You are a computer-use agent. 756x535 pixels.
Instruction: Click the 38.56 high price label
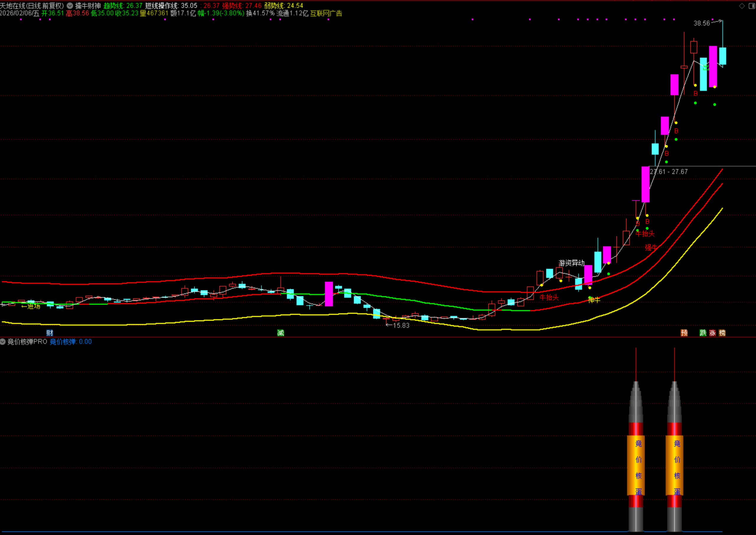click(x=701, y=23)
